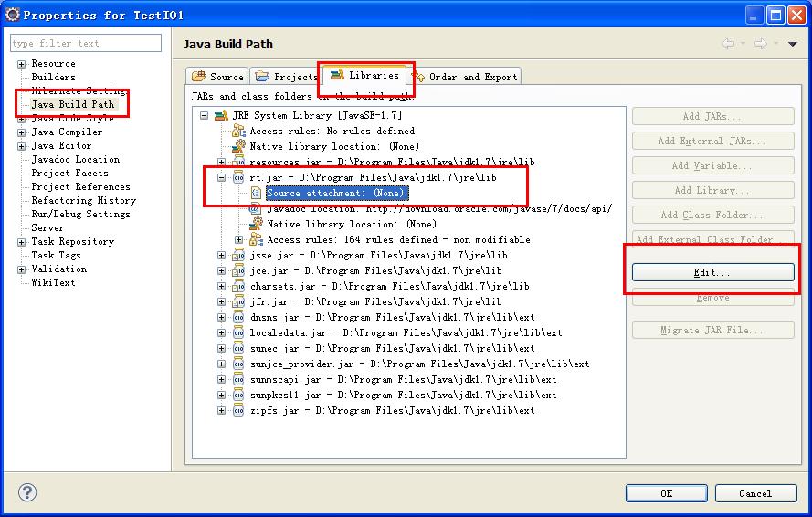Open help with the question mark icon
812x517 pixels.
[27, 492]
